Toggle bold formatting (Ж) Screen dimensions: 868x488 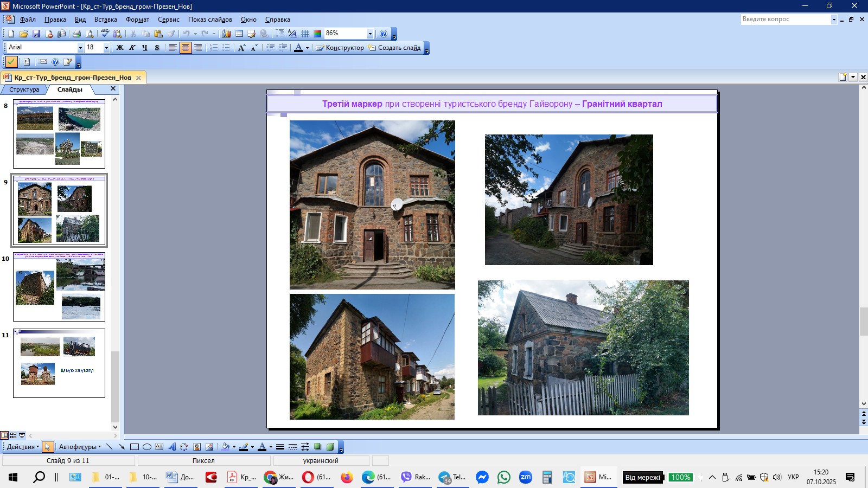coord(120,48)
